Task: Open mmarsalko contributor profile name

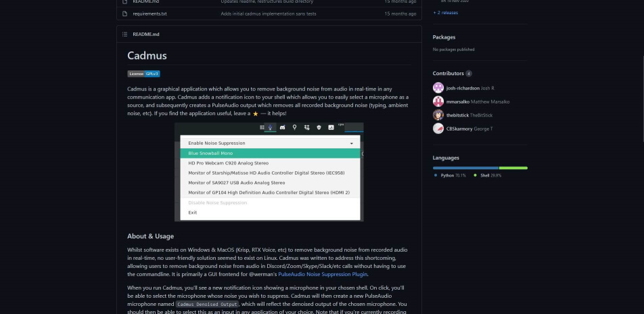Action: click(458, 102)
